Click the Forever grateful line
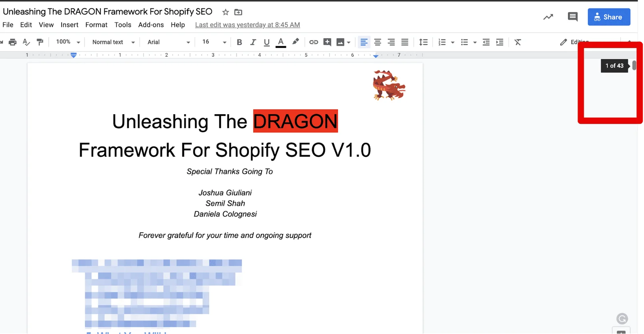The width and height of the screenshot is (644, 334). tap(225, 236)
